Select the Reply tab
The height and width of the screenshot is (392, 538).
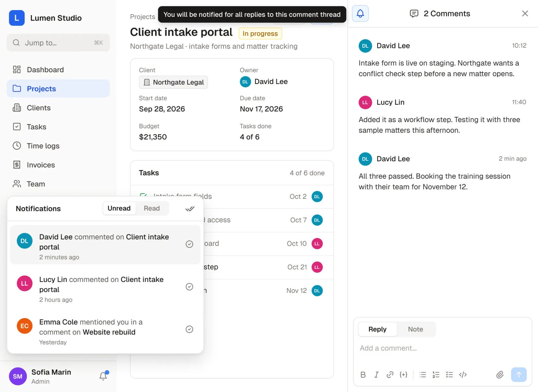(x=378, y=329)
